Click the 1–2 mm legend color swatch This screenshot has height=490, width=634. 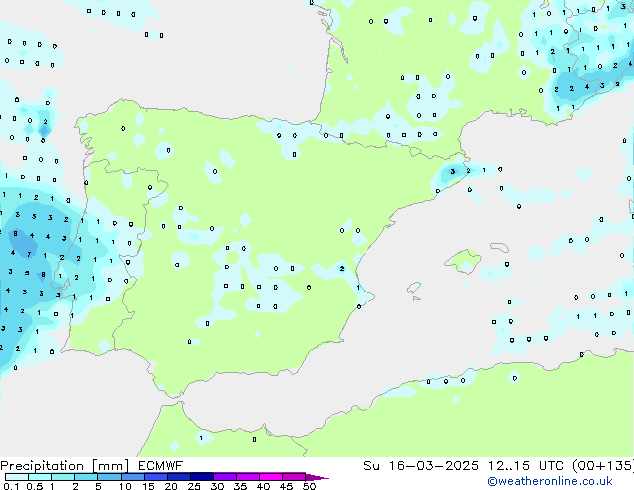pos(63,477)
